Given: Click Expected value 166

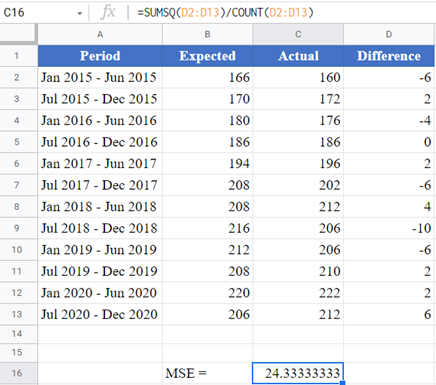Looking at the screenshot, I should [207, 77].
